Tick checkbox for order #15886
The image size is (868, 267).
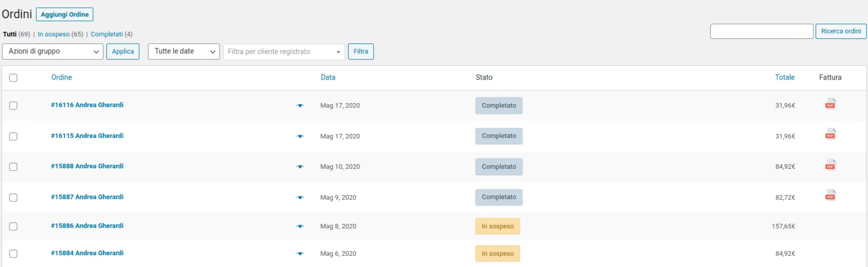coord(13,226)
